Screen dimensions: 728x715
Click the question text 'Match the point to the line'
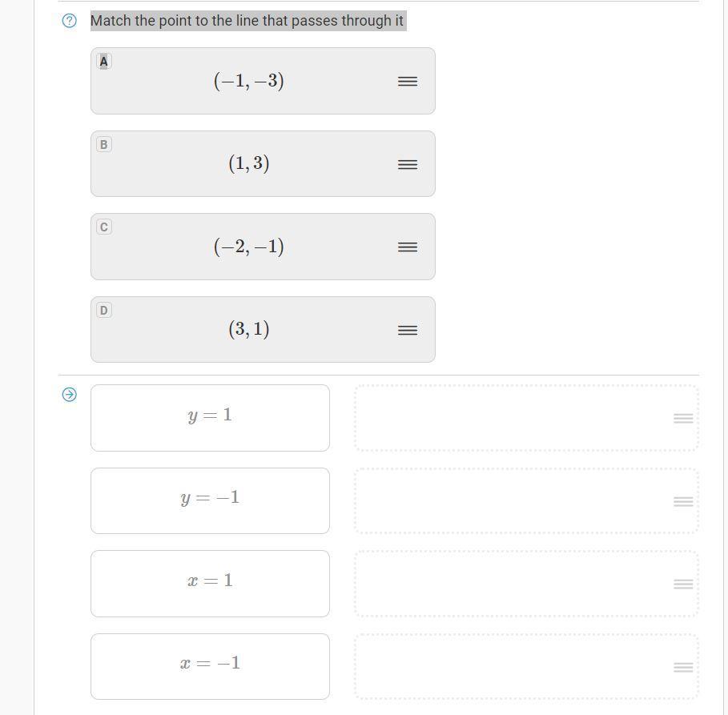(x=247, y=21)
